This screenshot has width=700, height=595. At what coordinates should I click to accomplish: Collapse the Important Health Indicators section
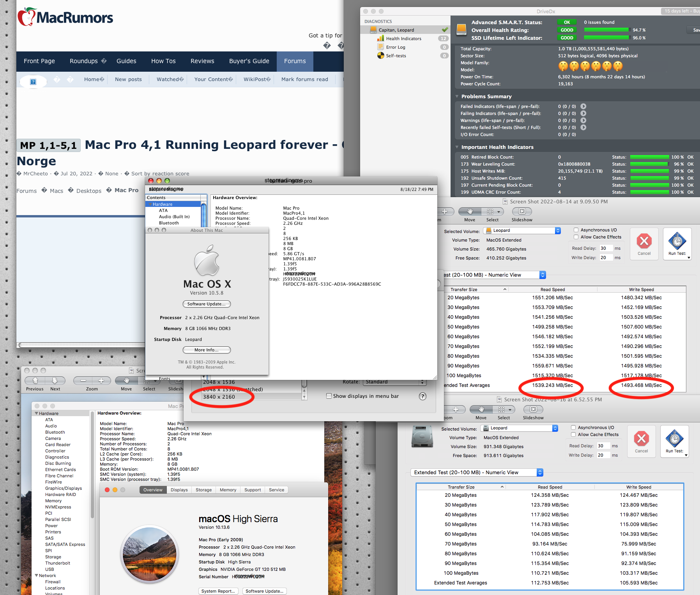(457, 147)
